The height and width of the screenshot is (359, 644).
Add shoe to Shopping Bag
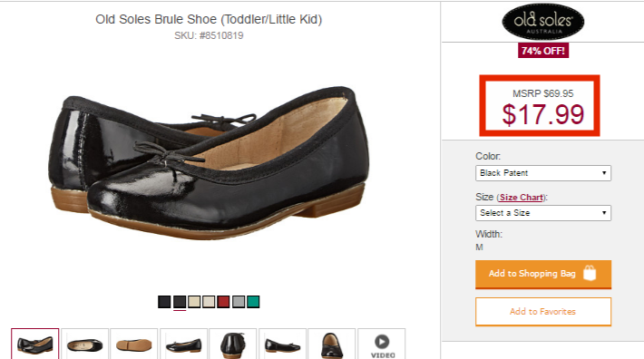(543, 274)
